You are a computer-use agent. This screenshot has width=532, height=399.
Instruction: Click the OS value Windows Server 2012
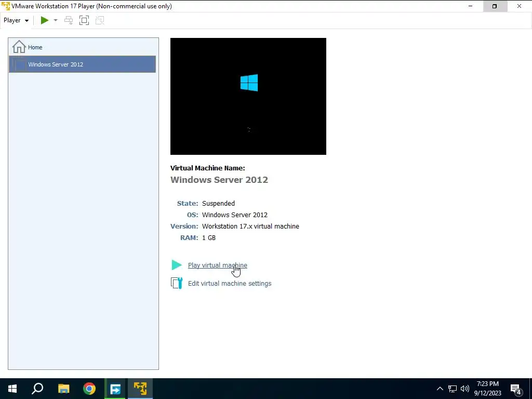235,215
